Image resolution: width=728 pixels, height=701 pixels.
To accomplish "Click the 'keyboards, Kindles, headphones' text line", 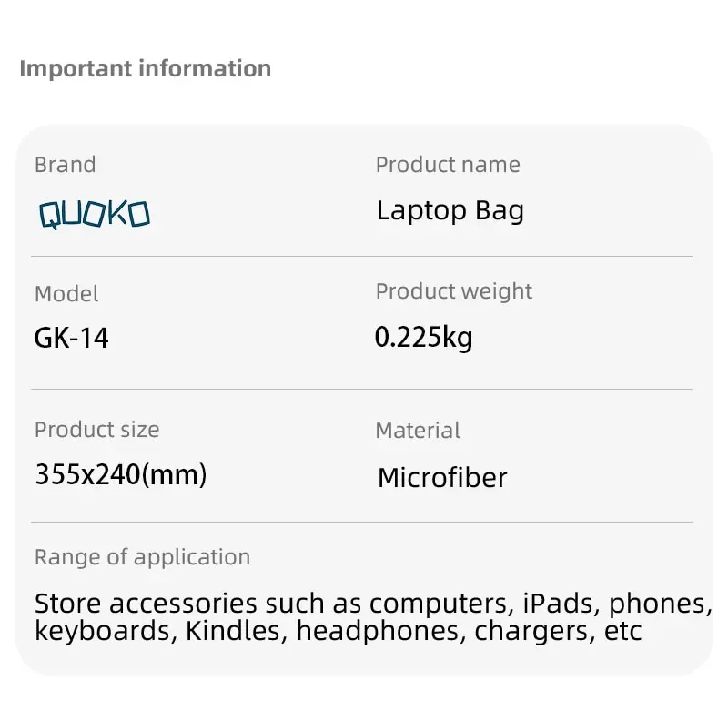I will click(338, 631).
